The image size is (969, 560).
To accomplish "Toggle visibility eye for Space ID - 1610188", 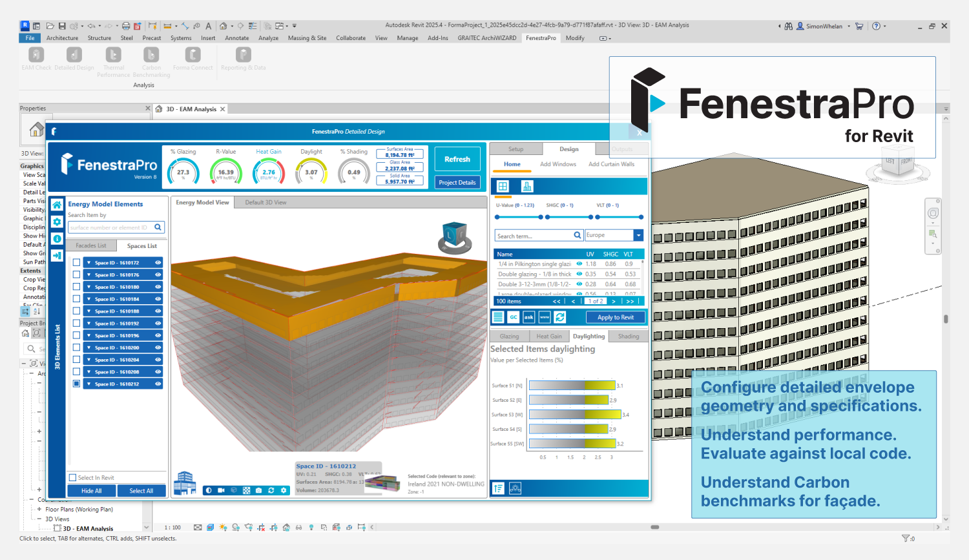I will pos(158,311).
